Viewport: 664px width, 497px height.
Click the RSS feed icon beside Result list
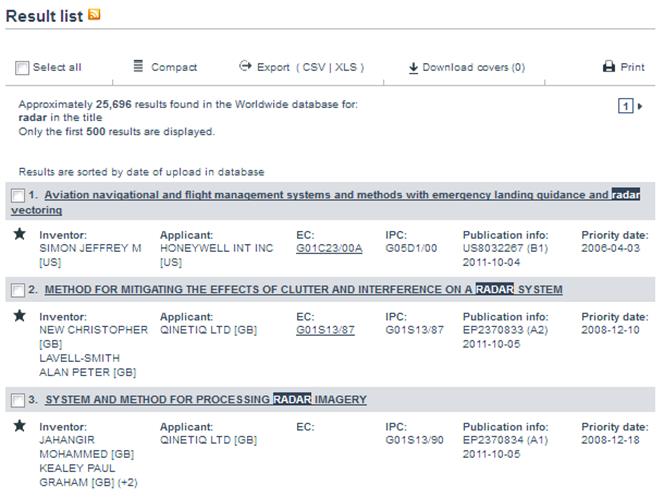(94, 14)
